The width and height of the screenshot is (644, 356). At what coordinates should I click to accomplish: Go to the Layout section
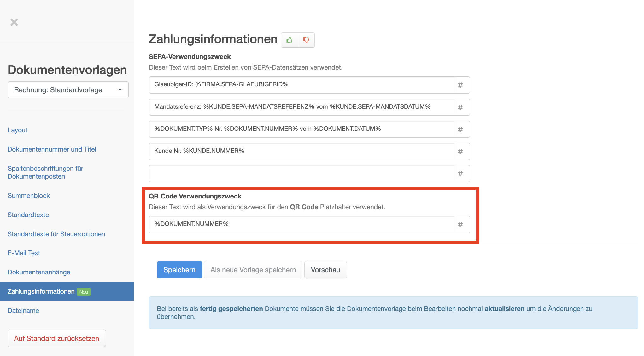coord(17,130)
